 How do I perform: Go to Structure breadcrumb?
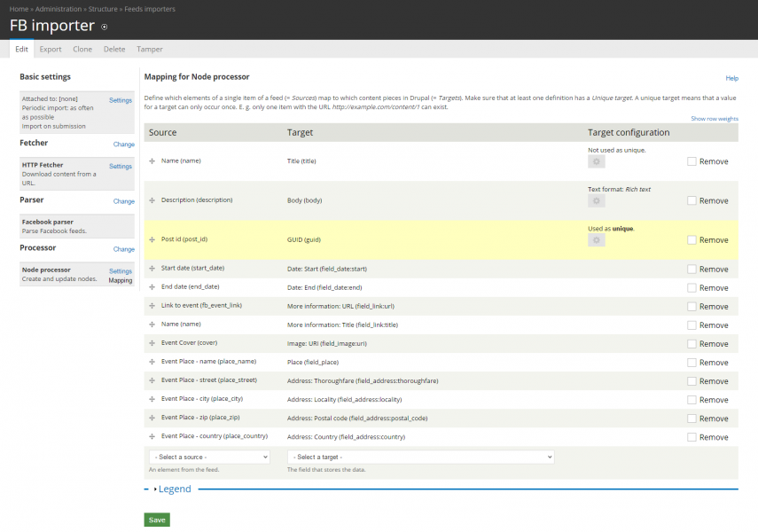click(103, 9)
